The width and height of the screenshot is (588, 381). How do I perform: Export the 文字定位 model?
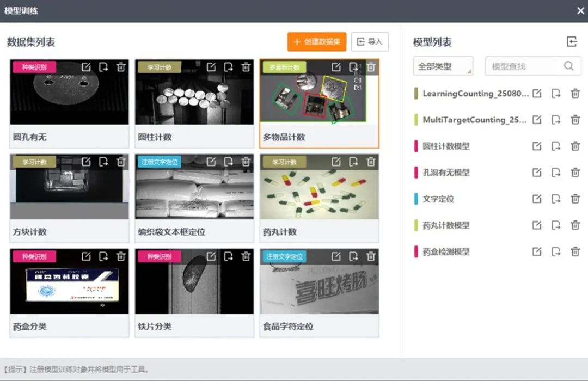(556, 199)
